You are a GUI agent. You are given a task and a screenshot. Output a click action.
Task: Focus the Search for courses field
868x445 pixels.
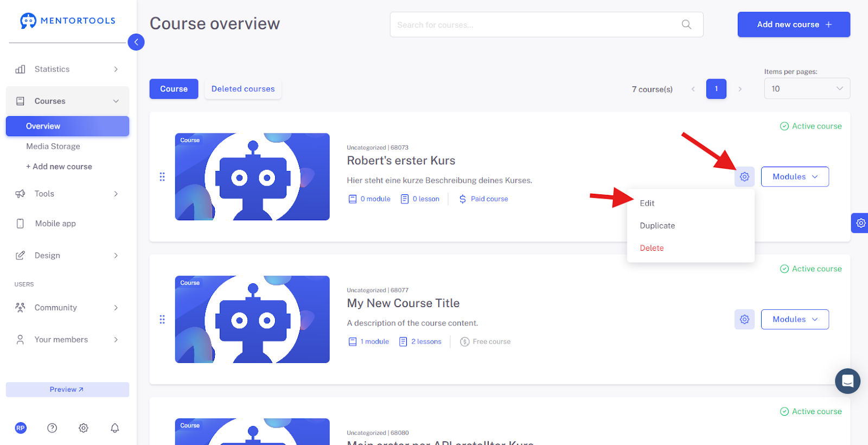tap(546, 24)
